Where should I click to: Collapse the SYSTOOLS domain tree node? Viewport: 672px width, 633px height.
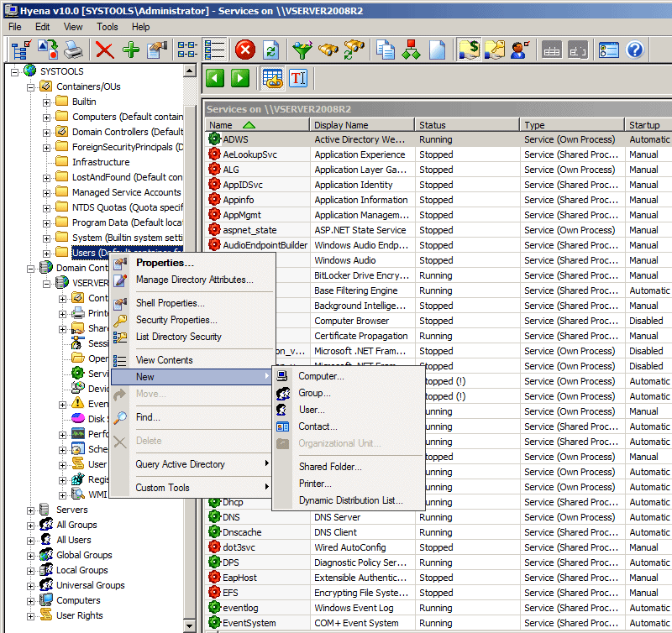[x=15, y=71]
